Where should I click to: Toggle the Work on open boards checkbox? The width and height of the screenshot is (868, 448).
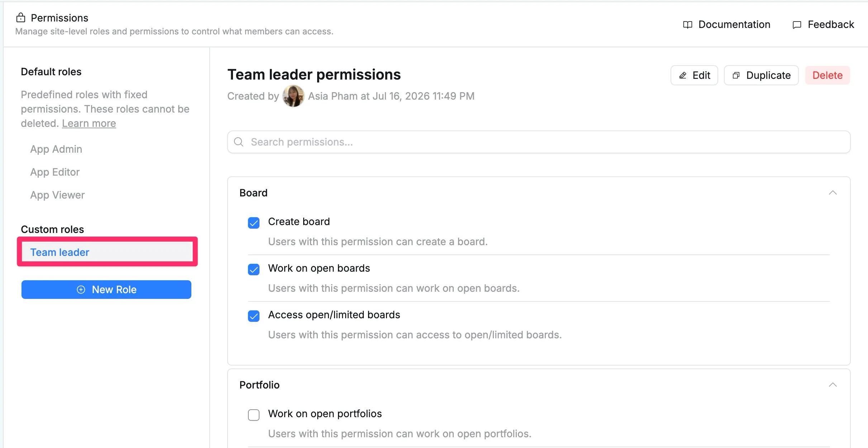point(254,270)
